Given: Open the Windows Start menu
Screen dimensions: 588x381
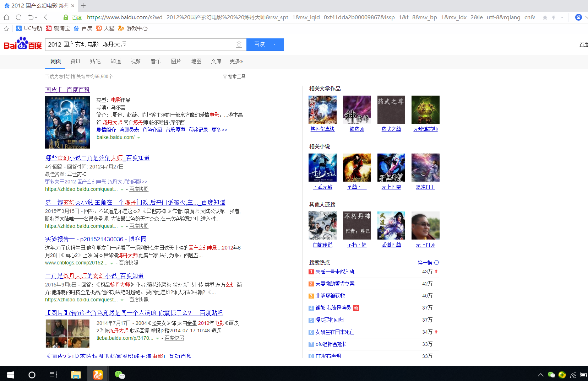Looking at the screenshot, I should (11, 375).
